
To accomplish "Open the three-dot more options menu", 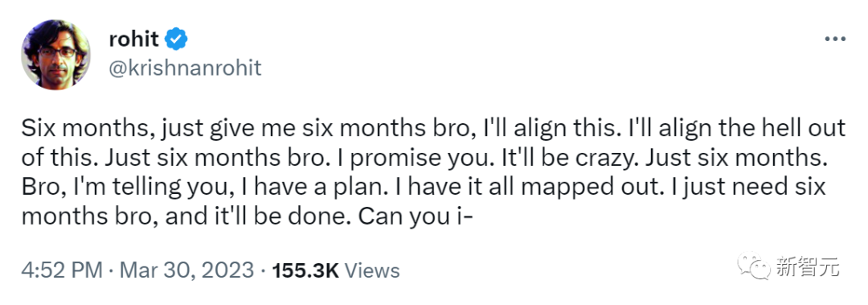I will pos(835,39).
